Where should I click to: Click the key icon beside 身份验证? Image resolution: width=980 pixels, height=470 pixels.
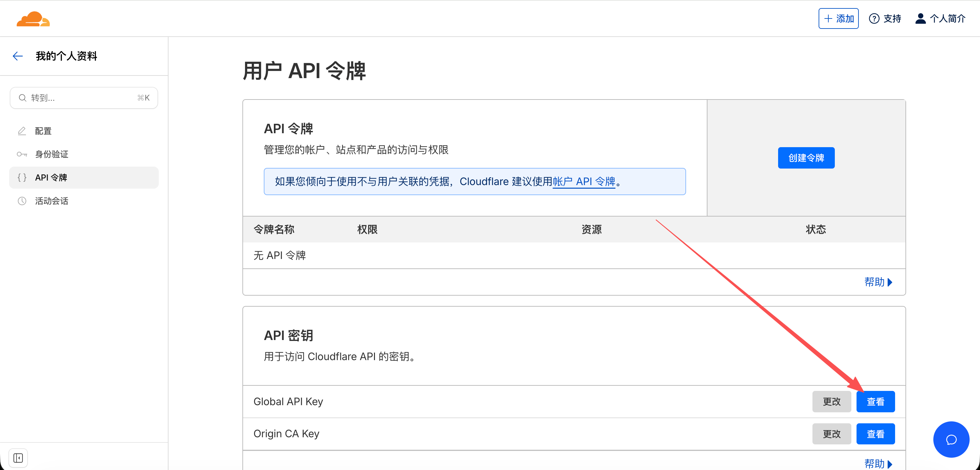click(x=22, y=154)
